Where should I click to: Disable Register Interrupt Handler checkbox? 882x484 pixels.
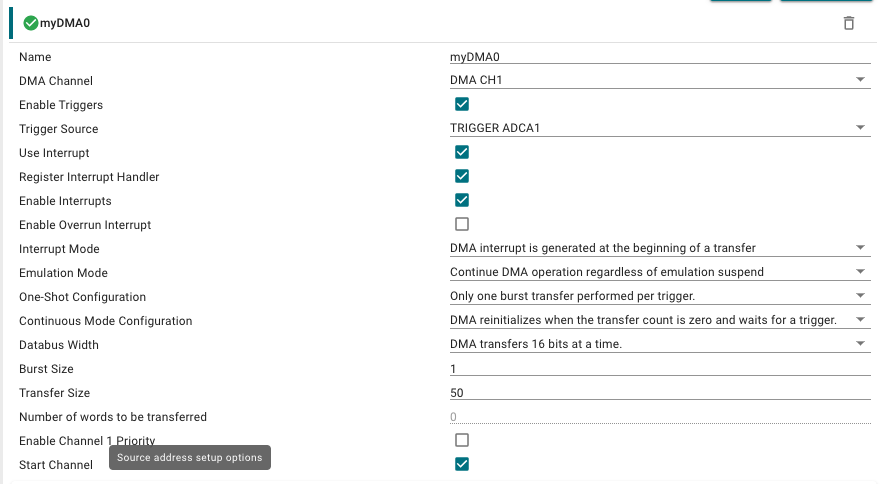pos(462,176)
